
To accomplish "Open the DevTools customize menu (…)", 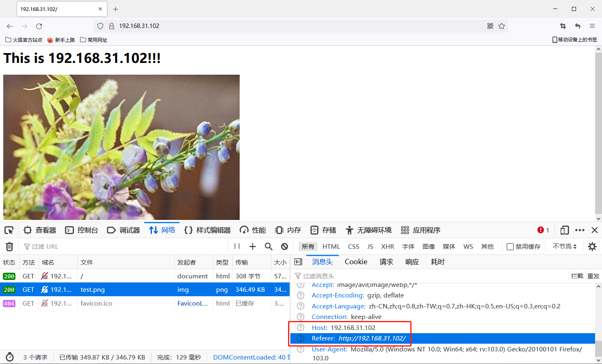I will [580, 230].
